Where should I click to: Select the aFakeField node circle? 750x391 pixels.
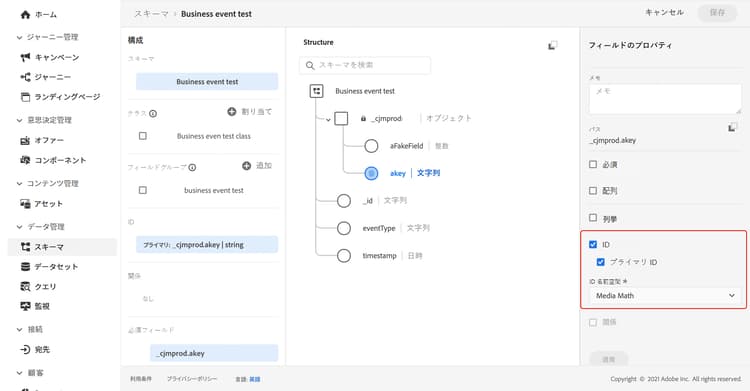[x=371, y=146]
